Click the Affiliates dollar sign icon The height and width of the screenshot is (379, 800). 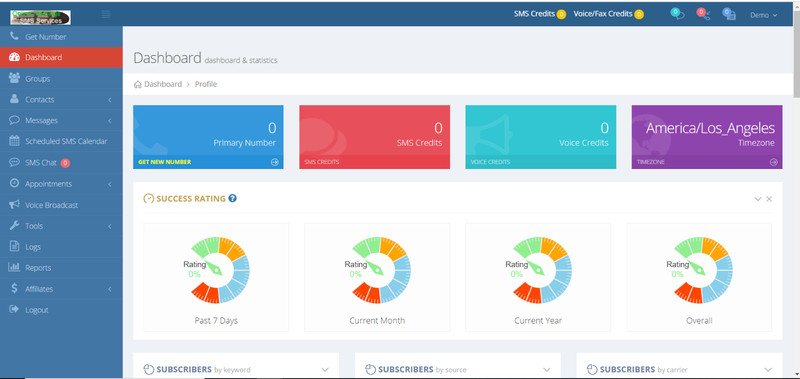tap(14, 288)
